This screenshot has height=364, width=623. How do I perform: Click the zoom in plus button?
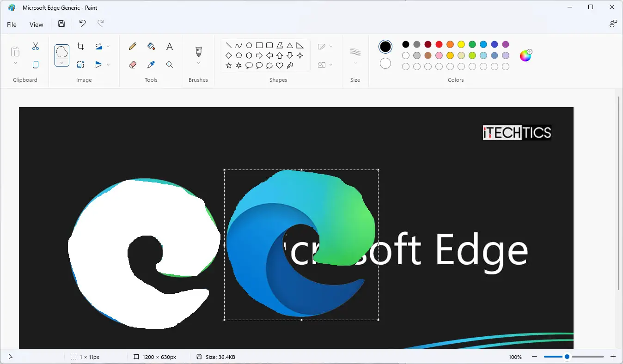(x=613, y=357)
